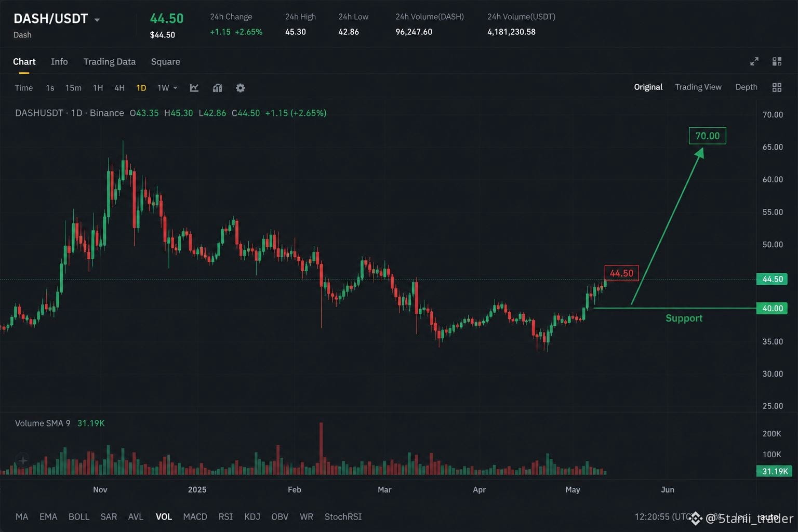Open the multi-chart layout icon beside fullscreen
Image resolution: width=798 pixels, height=532 pixels.
pyautogui.click(x=777, y=61)
